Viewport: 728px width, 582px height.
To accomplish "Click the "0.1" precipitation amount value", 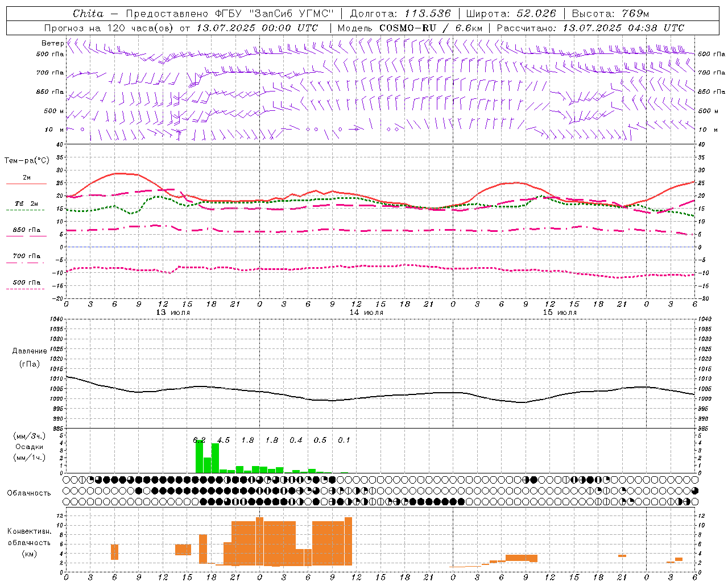I will point(344,440).
